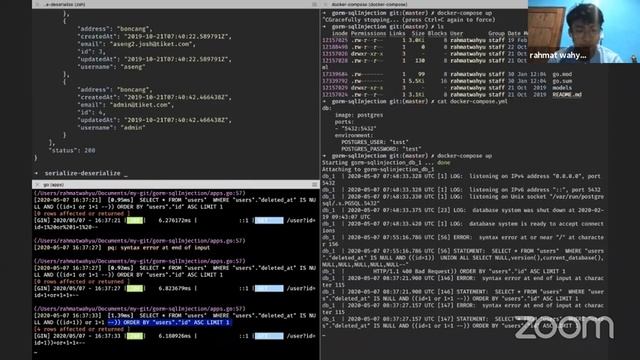Viewport: 640px width, 360px height.
Task: Open the go (apps) pane menu icon
Action: pyautogui.click(x=315, y=184)
